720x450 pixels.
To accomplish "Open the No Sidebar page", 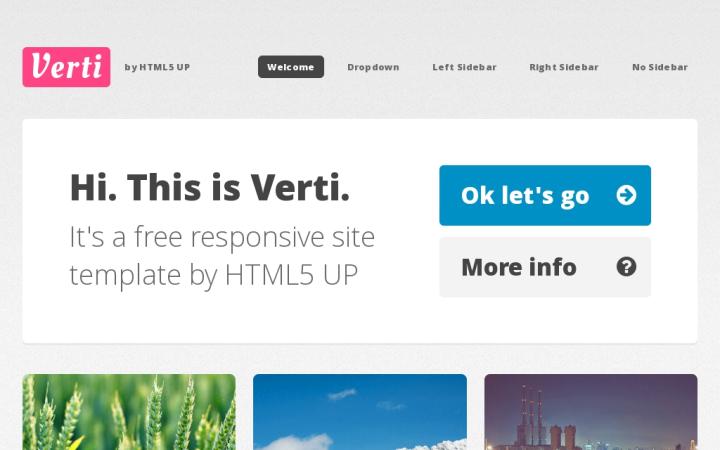I will [x=660, y=67].
